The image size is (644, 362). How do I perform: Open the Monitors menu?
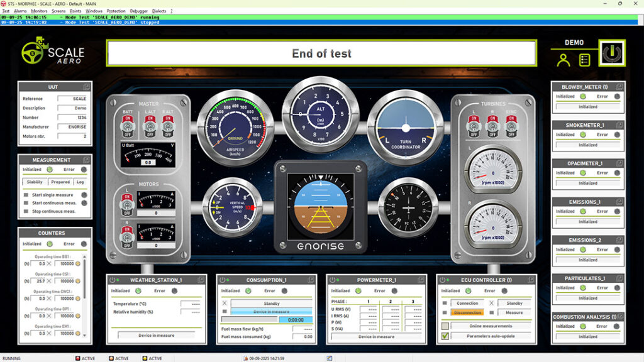39,11
